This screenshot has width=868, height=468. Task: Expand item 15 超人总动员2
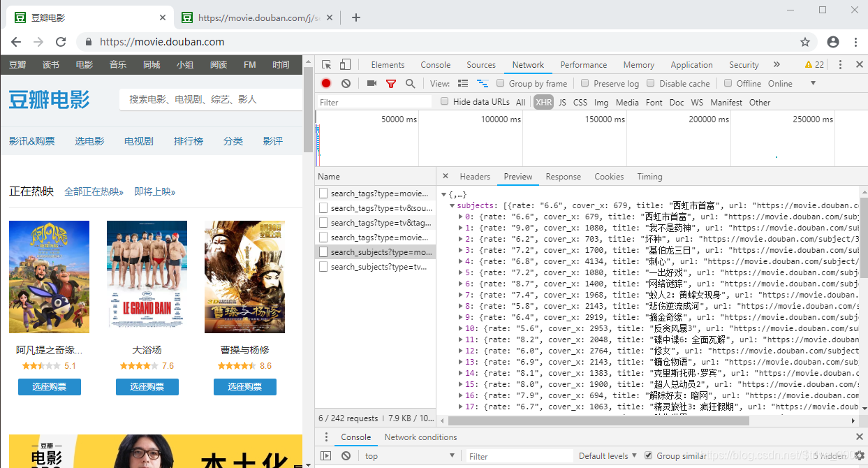tap(461, 384)
